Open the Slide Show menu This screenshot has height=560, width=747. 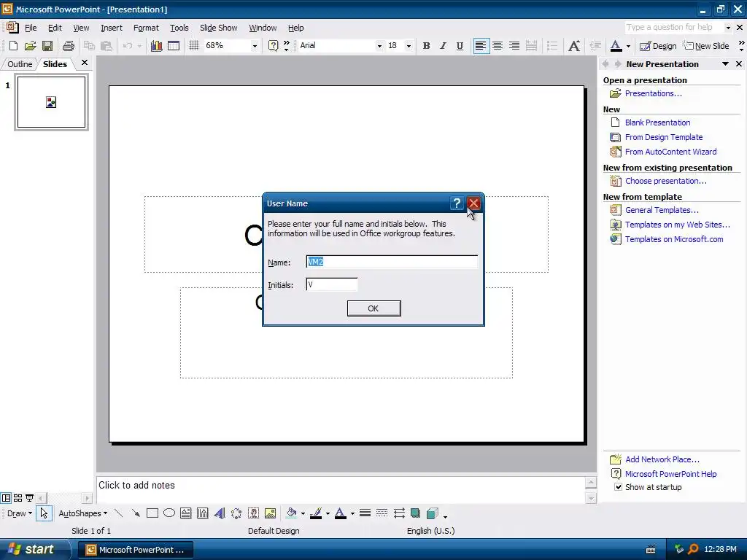[x=218, y=28]
